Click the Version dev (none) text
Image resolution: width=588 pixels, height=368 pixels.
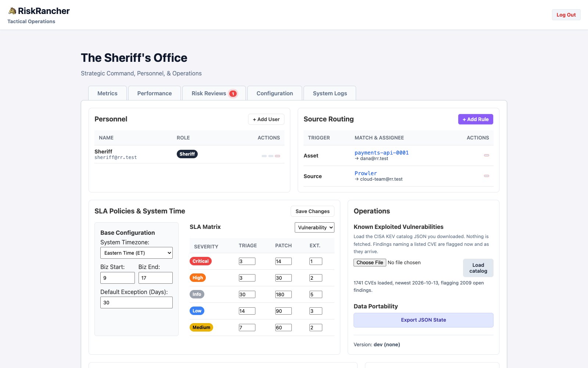tap(377, 345)
